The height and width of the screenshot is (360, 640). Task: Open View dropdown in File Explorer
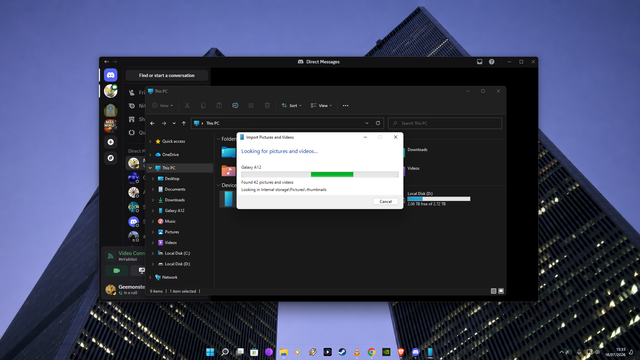click(x=321, y=105)
